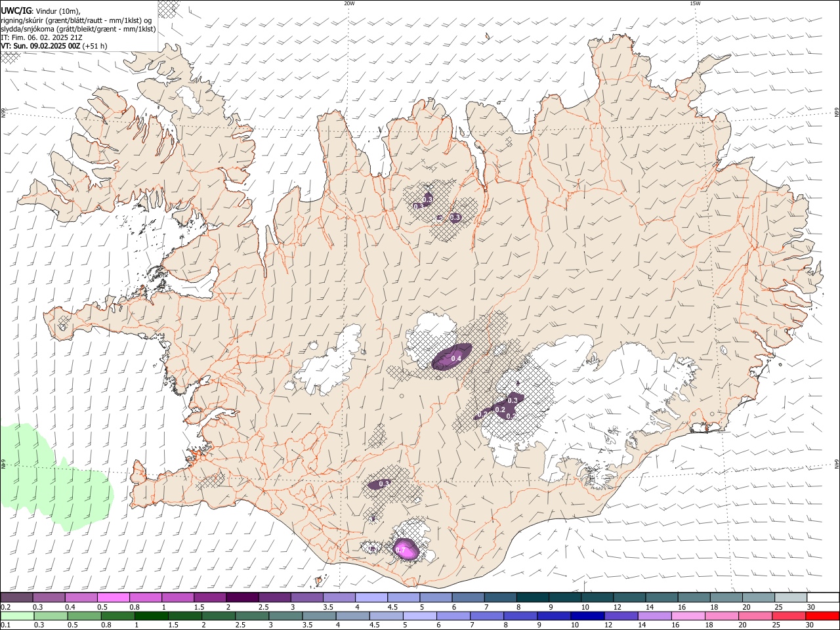Click the '0.2' value on Vatnajökull's west side
The image size is (840, 630).
click(500, 409)
